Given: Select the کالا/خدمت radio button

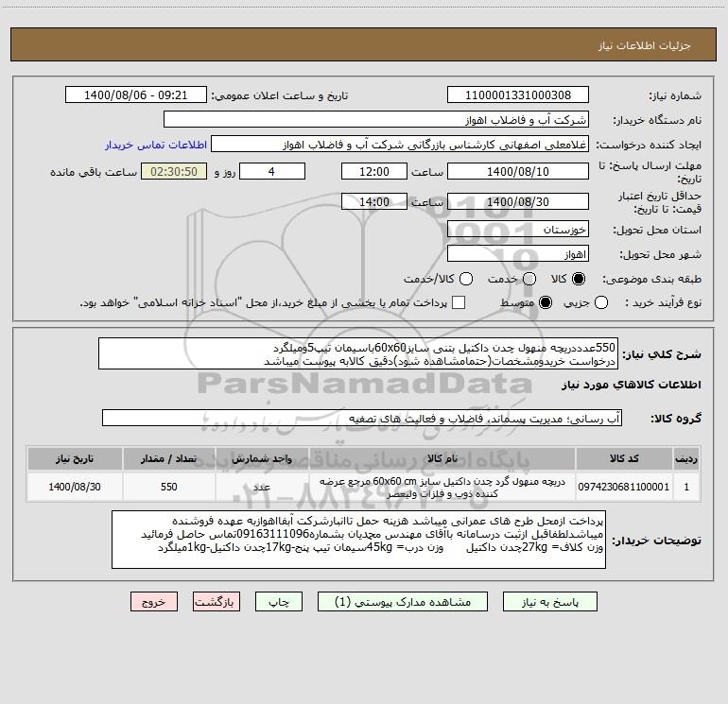Looking at the screenshot, I should coord(466,279).
